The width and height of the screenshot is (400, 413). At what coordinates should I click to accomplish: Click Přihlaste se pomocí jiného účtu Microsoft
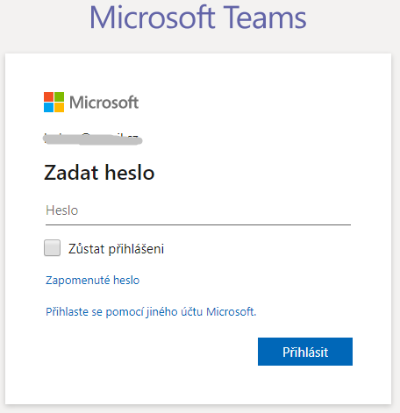[151, 312]
